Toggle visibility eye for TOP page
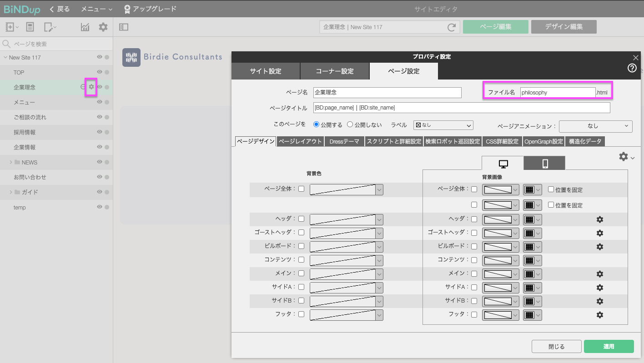The image size is (644, 363). click(x=99, y=72)
